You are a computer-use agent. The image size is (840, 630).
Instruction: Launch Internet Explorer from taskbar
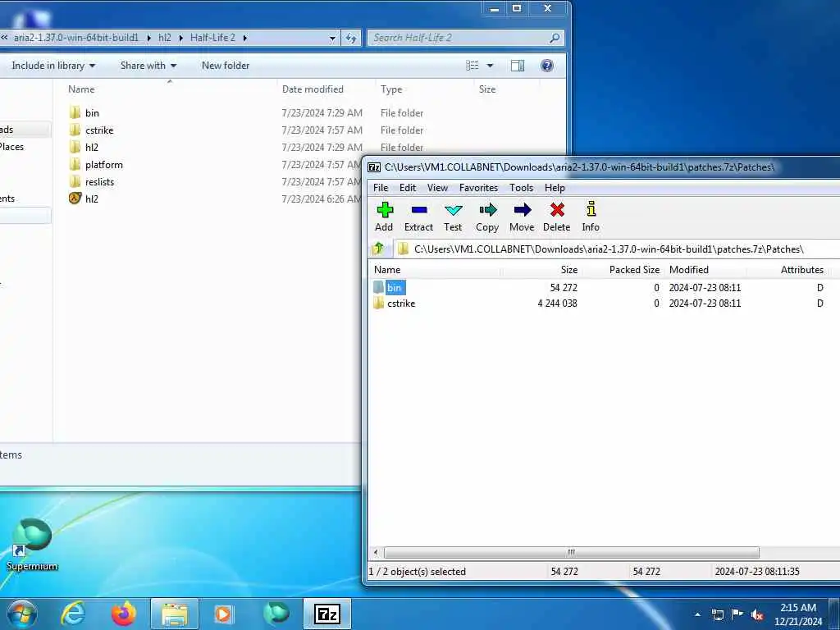click(73, 614)
